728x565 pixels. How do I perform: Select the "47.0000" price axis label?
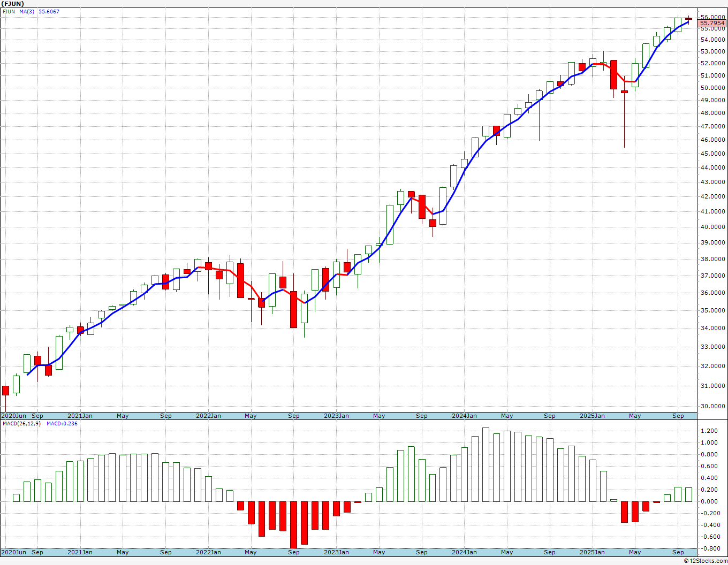pos(712,126)
